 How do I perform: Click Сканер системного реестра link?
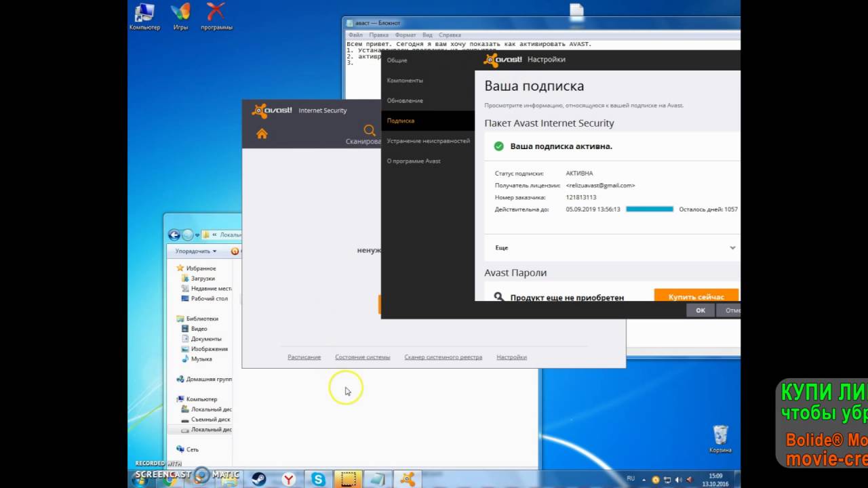click(x=443, y=357)
